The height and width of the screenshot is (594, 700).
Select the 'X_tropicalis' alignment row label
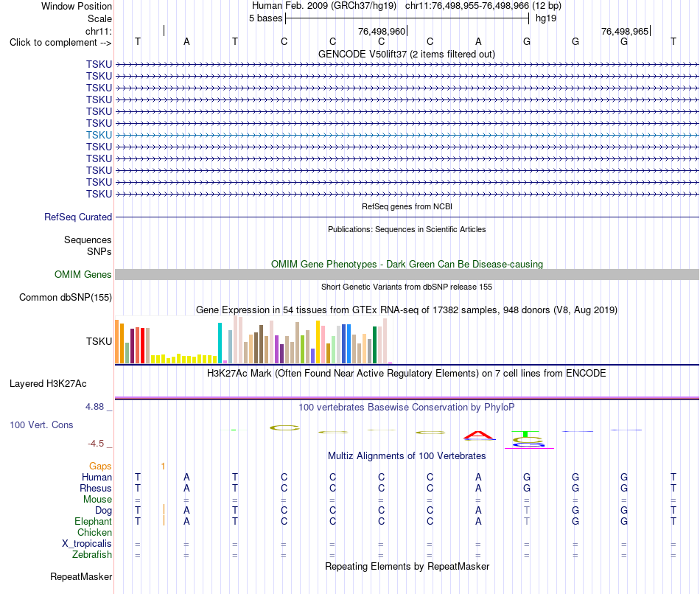pos(87,544)
